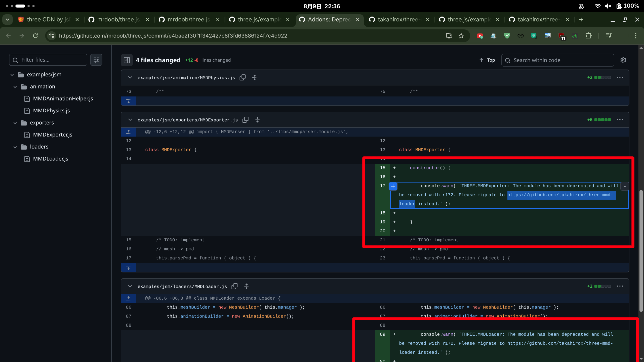This screenshot has height=362, width=644.
Task: Jump to Top of page
Action: [x=487, y=60]
